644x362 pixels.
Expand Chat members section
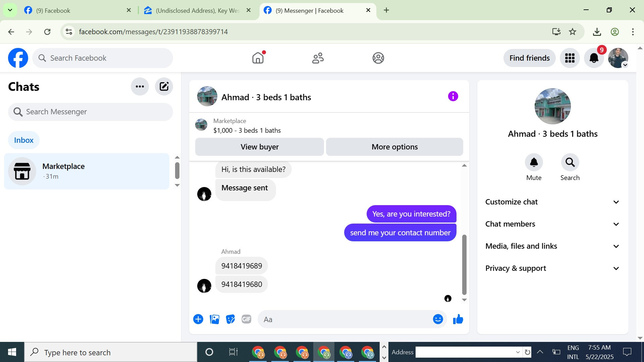tap(553, 224)
